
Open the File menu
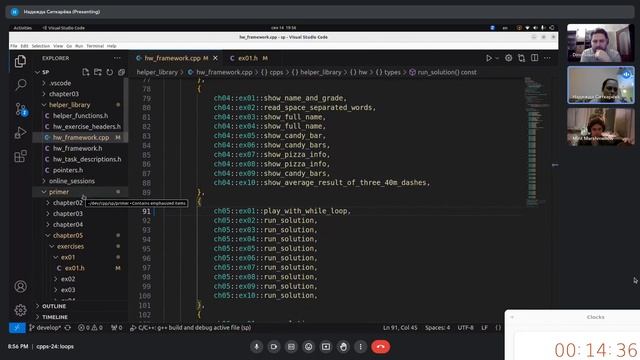(14, 46)
